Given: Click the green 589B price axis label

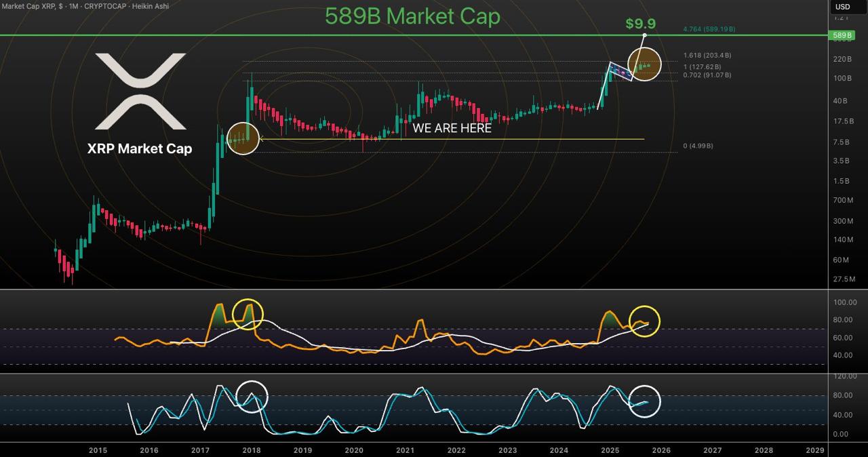Looking at the screenshot, I should 842,35.
